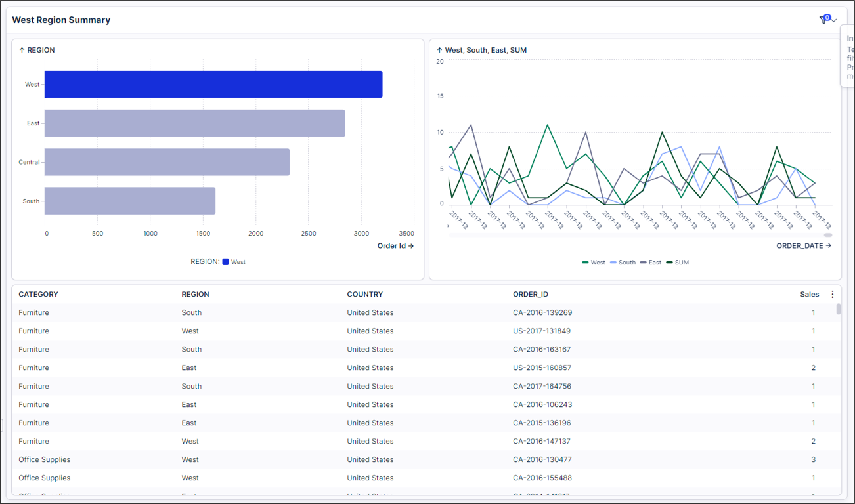Sort by the Sales column header

809,295
